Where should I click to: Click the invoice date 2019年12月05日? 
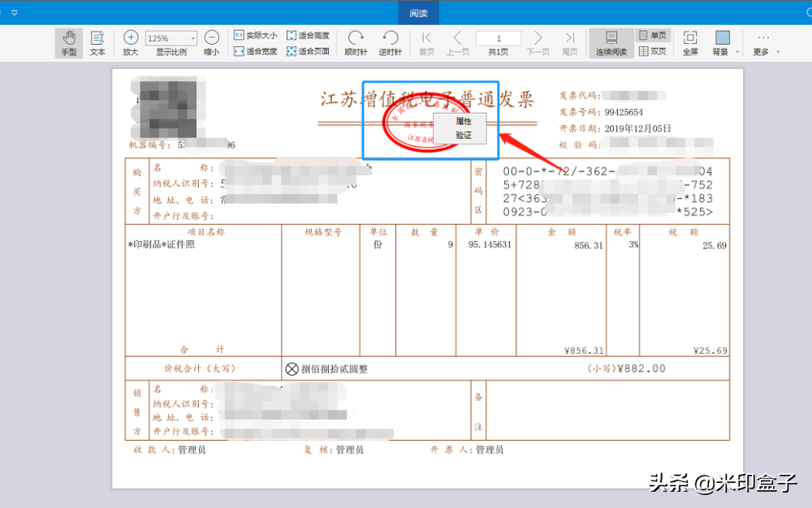click(x=637, y=128)
